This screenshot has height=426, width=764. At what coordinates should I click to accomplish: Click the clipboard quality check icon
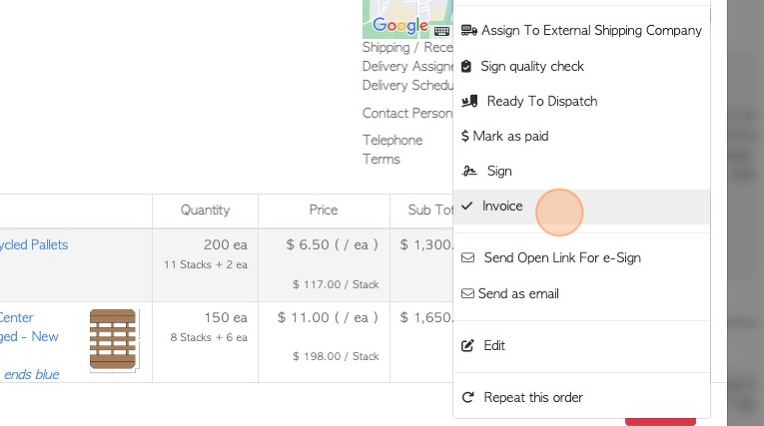(466, 66)
